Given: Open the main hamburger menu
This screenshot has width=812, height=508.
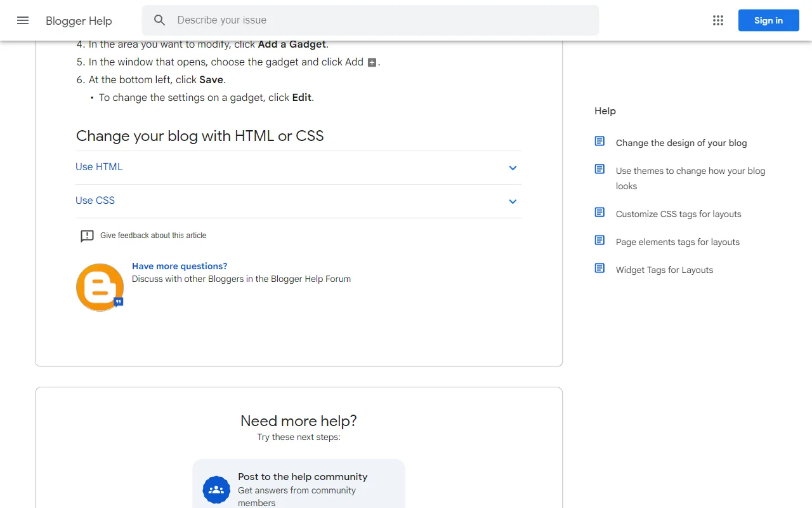Looking at the screenshot, I should [23, 20].
